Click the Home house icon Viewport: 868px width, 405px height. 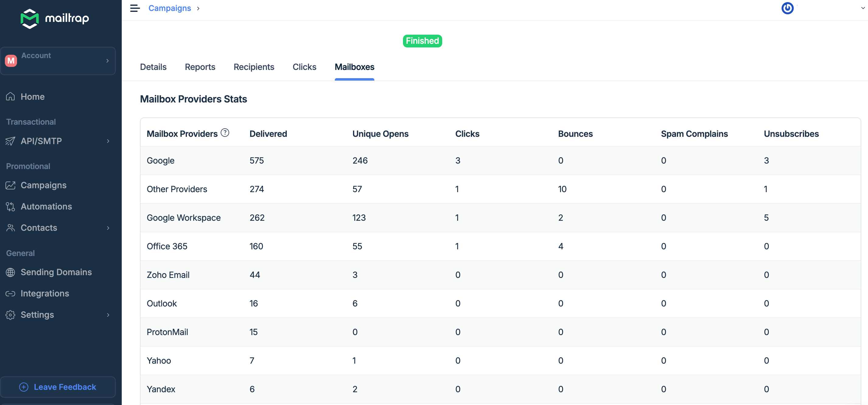[x=10, y=97]
